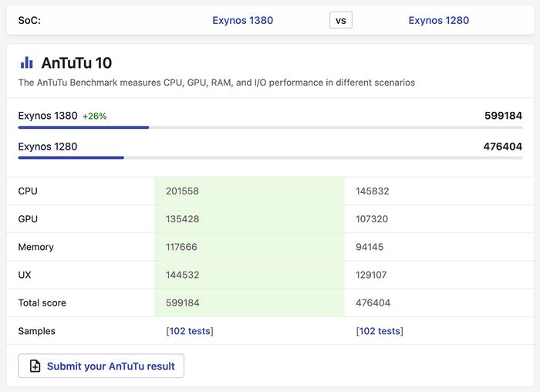540x392 pixels.
Task: Click the 476404 score beside Exynos 1280 bar
Action: tap(502, 147)
